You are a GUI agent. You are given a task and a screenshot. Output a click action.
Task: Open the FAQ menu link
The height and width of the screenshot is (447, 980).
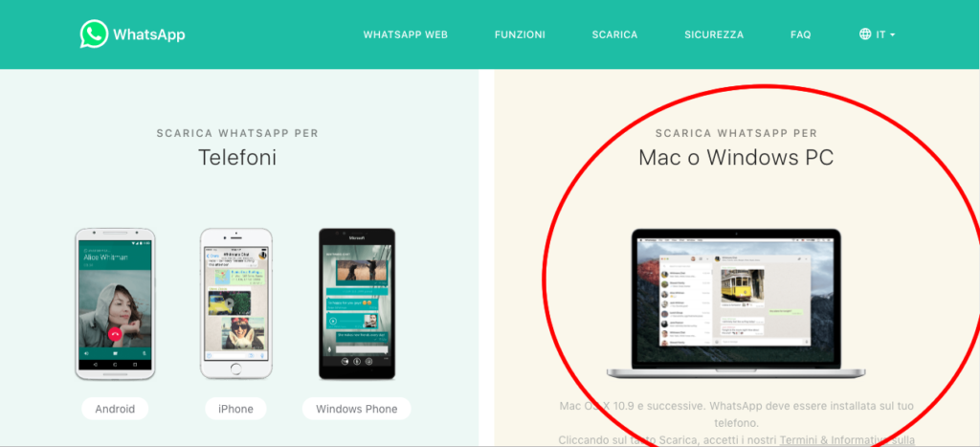(801, 35)
